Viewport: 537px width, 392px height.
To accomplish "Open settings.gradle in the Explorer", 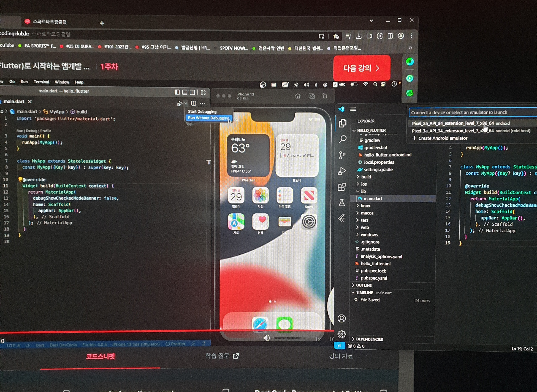I will tap(378, 169).
